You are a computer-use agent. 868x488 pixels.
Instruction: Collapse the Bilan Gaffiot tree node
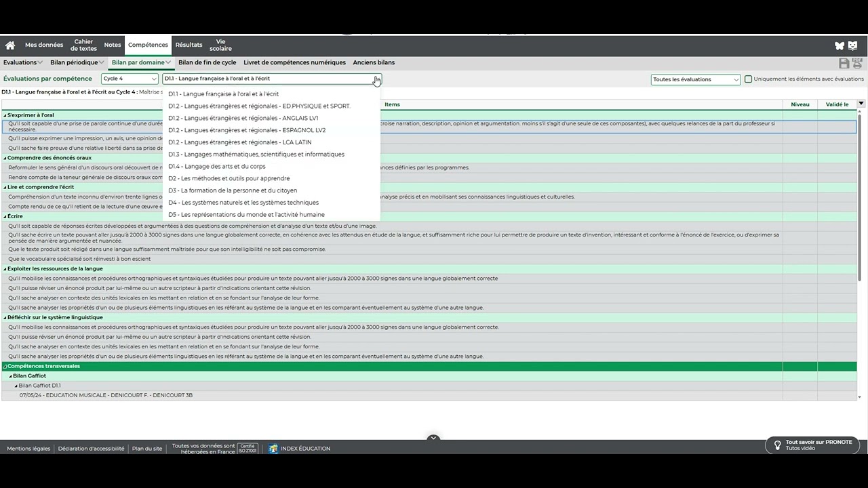coord(10,376)
